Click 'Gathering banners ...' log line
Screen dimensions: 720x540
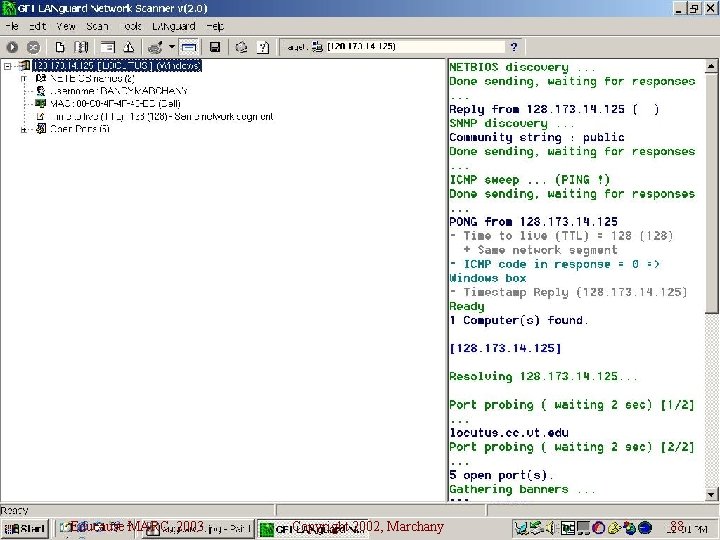pyautogui.click(x=522, y=489)
